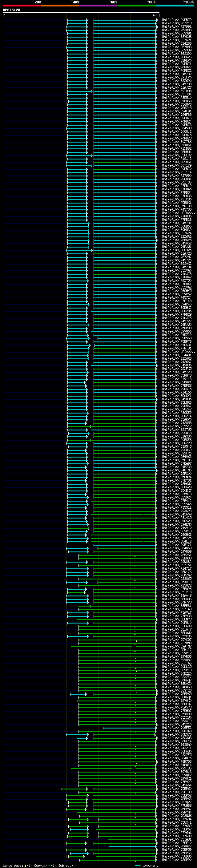Screen dimensions: 197x868
Task: Select hit UniRef100_B6S391
Action: click(x=177, y=33)
